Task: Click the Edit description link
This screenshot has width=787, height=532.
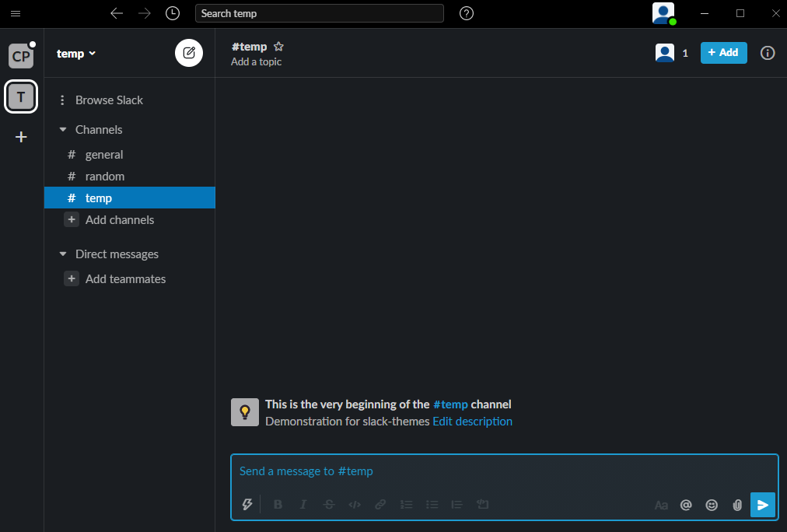Action: tap(472, 421)
